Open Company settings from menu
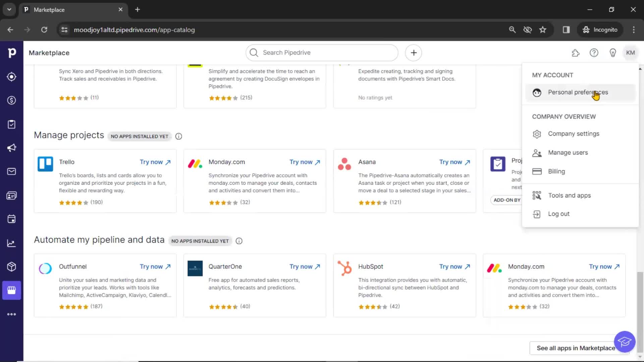 [580, 134]
